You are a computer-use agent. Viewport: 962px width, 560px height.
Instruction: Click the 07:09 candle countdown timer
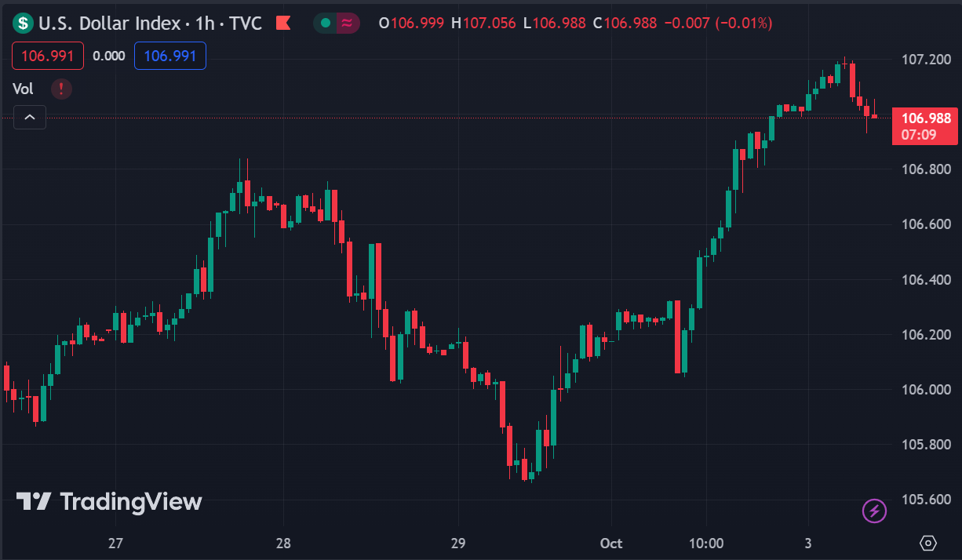[918, 135]
